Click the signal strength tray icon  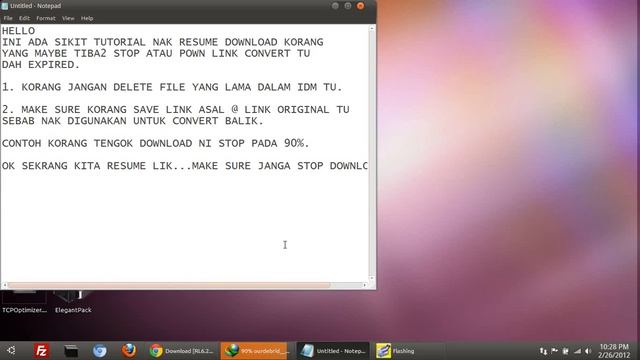tap(577, 351)
